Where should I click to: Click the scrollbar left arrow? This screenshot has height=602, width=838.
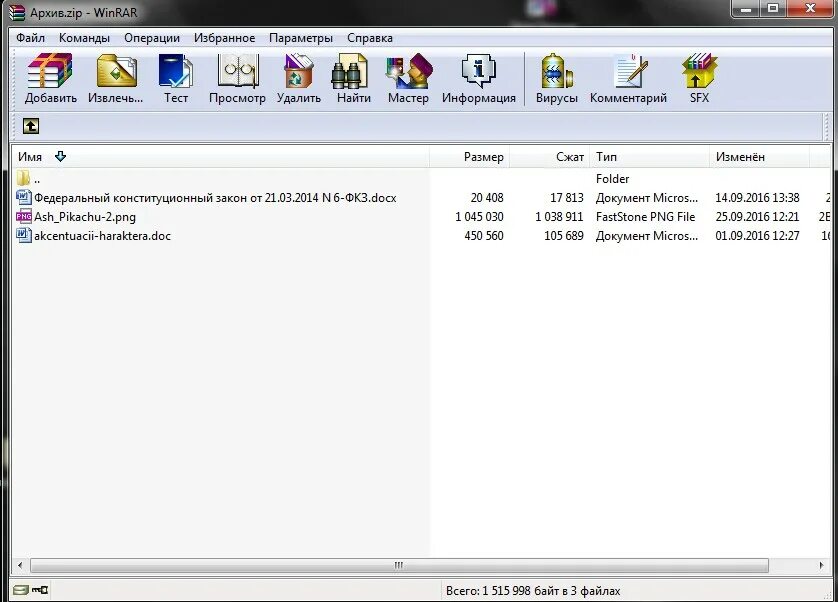[20, 565]
